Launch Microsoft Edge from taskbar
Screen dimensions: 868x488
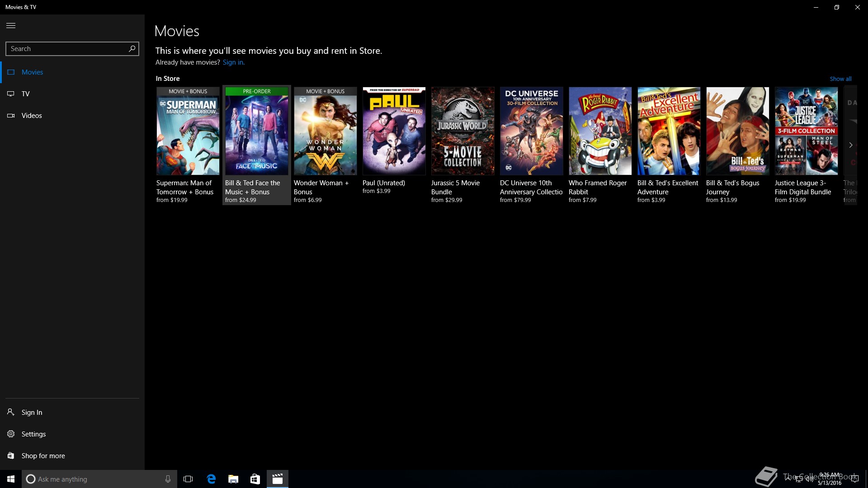click(211, 479)
